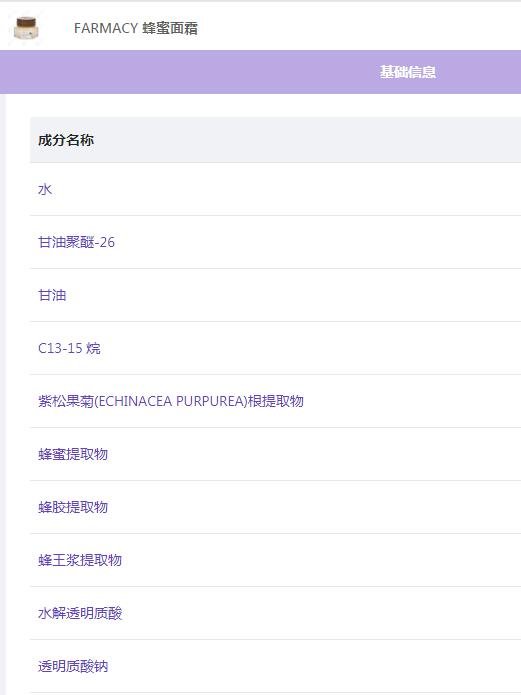This screenshot has width=521, height=695.
Task: Click the row for 蜂王浆提取物
Action: click(275, 560)
